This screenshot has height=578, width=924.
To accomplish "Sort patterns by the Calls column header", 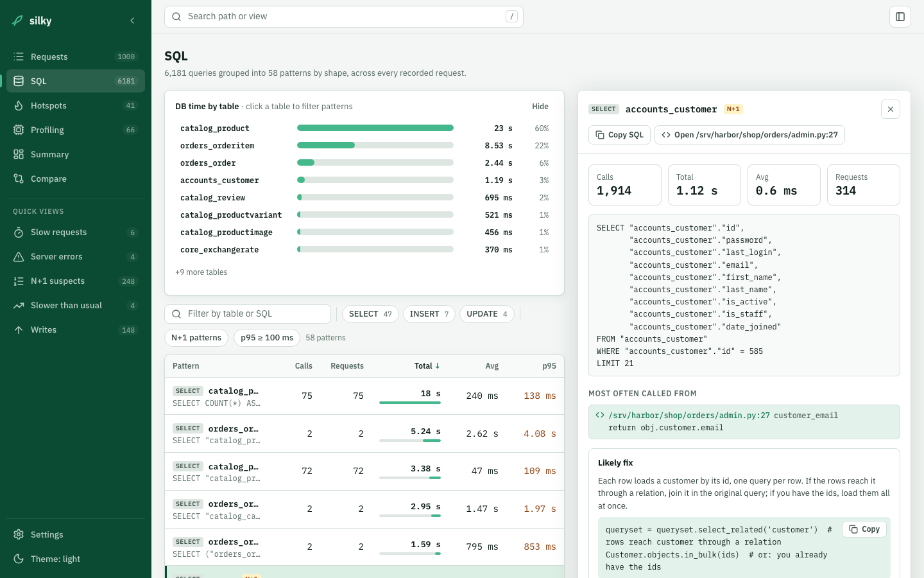I will (304, 366).
